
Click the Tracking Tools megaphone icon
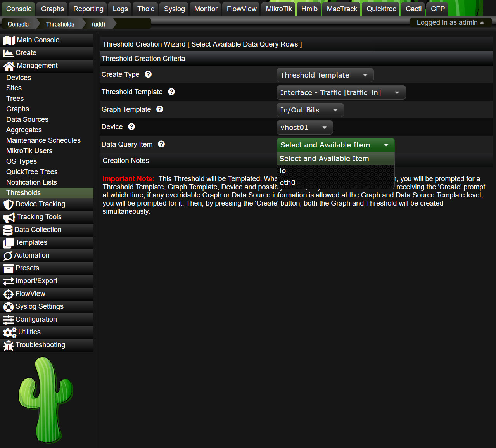[x=9, y=217]
